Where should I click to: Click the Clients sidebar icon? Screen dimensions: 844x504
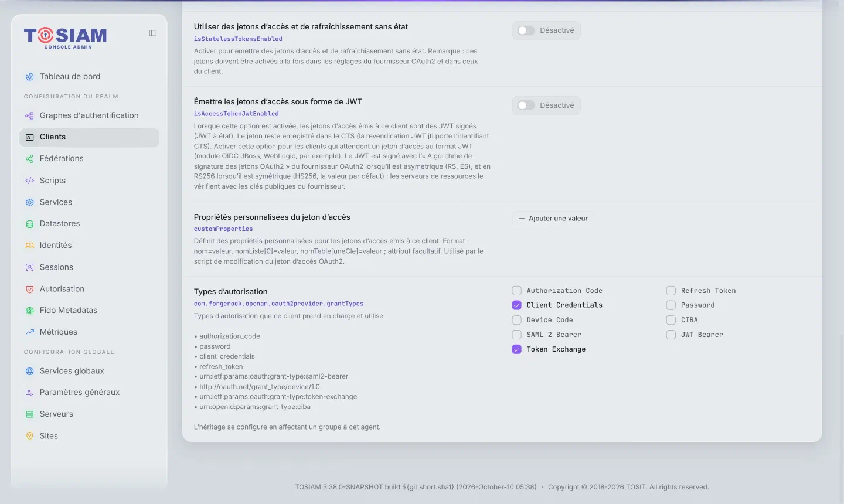point(30,137)
